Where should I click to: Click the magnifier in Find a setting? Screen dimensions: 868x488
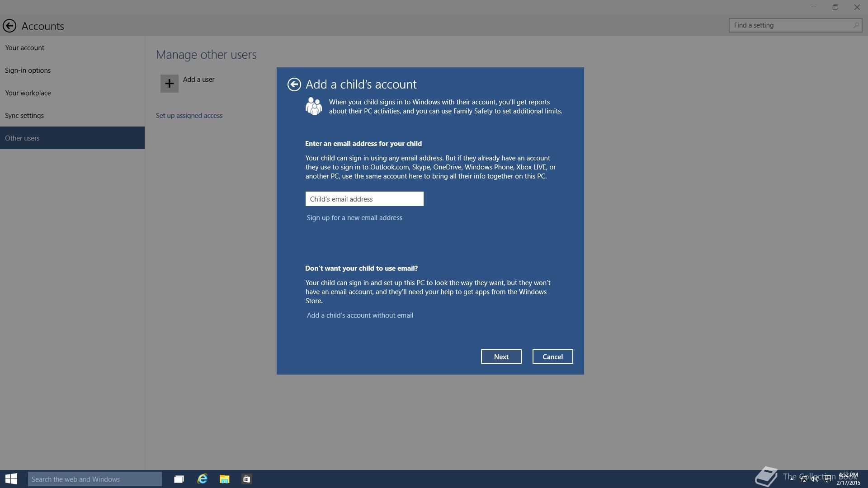(x=856, y=25)
